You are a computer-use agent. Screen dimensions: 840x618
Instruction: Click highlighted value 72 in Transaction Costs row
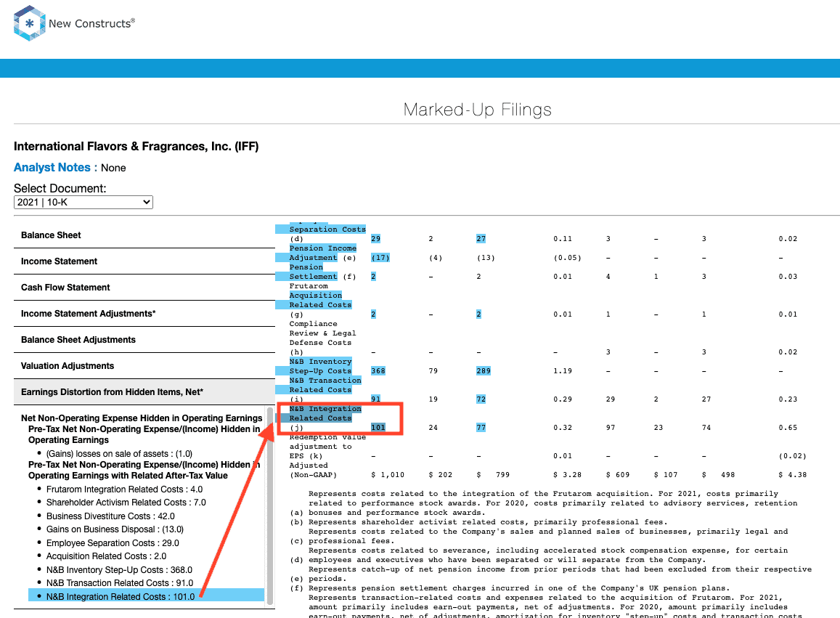point(481,399)
